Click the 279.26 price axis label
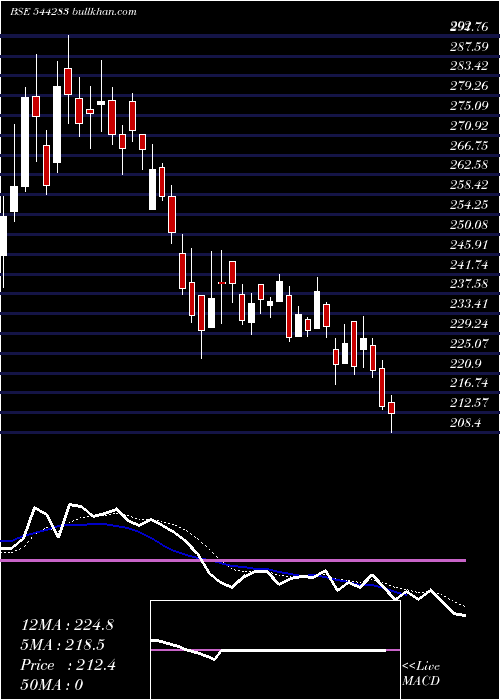 [469, 86]
